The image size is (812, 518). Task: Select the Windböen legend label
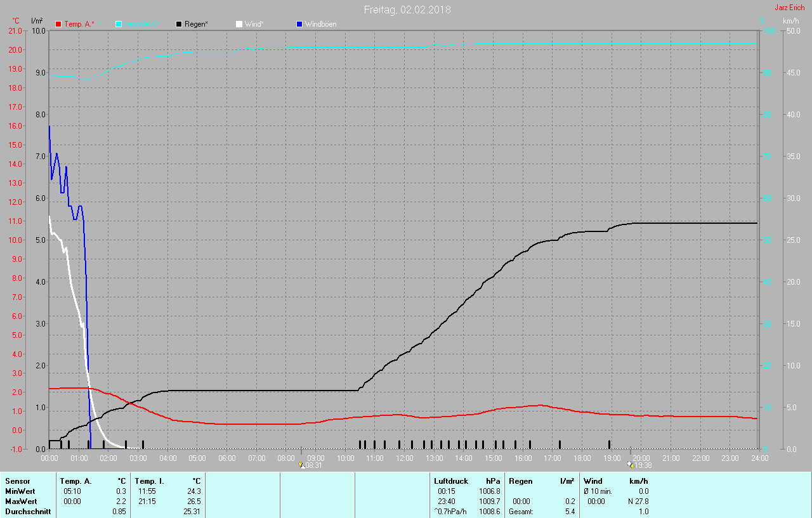pyautogui.click(x=321, y=24)
